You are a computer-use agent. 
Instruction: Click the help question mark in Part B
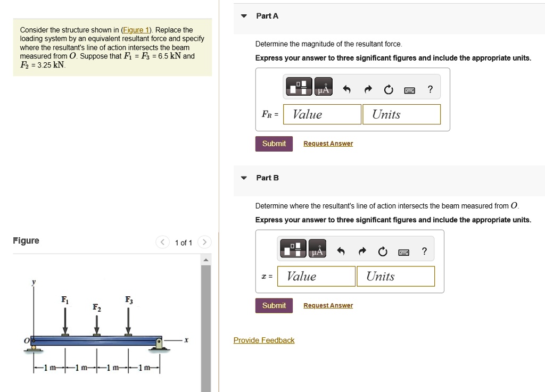424,251
